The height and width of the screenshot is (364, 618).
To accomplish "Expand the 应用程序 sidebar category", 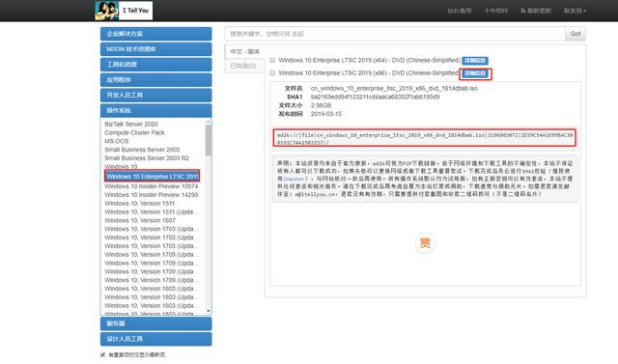I will point(155,80).
